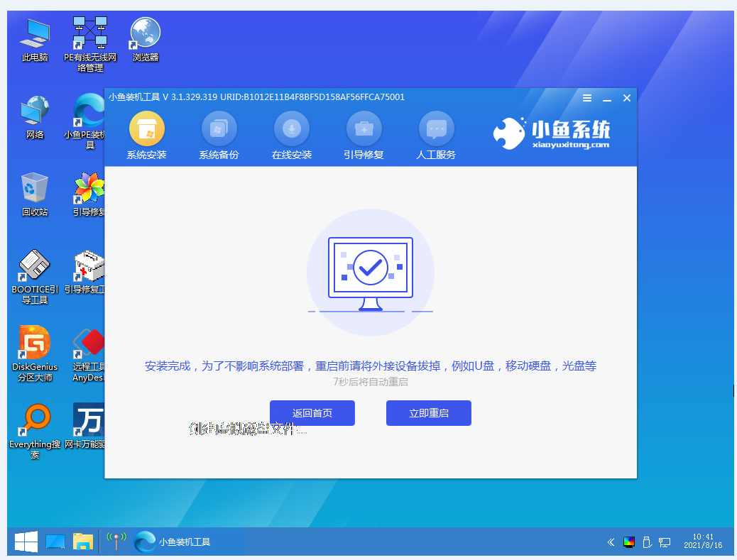Open the hamburger menu in title bar

coord(587,98)
